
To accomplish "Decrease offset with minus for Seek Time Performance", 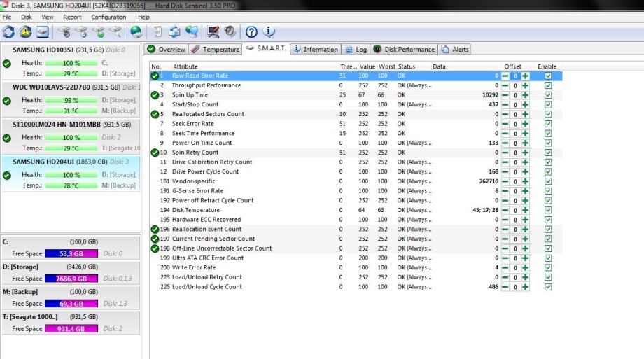I will pyautogui.click(x=505, y=134).
